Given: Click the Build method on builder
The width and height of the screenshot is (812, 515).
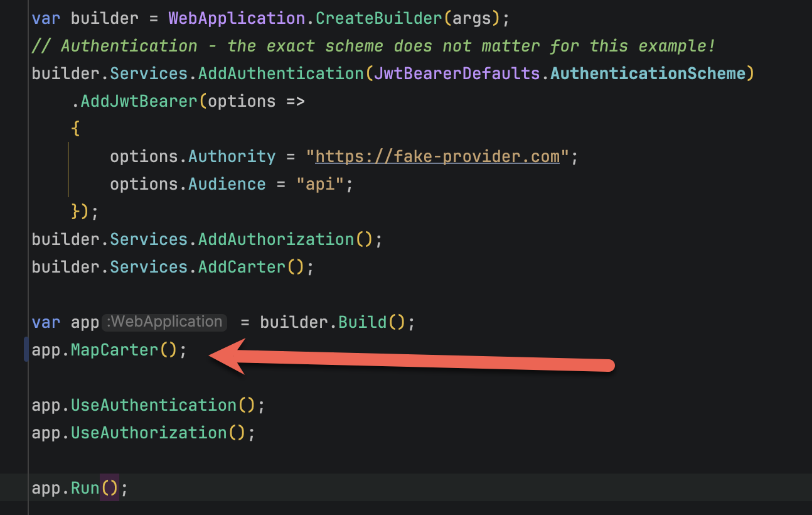Looking at the screenshot, I should [x=363, y=322].
